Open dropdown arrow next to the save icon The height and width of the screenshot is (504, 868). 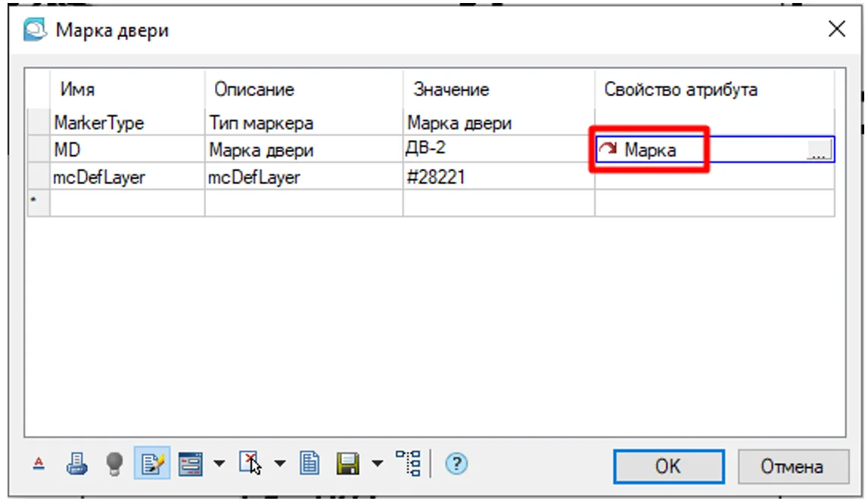[x=376, y=464]
